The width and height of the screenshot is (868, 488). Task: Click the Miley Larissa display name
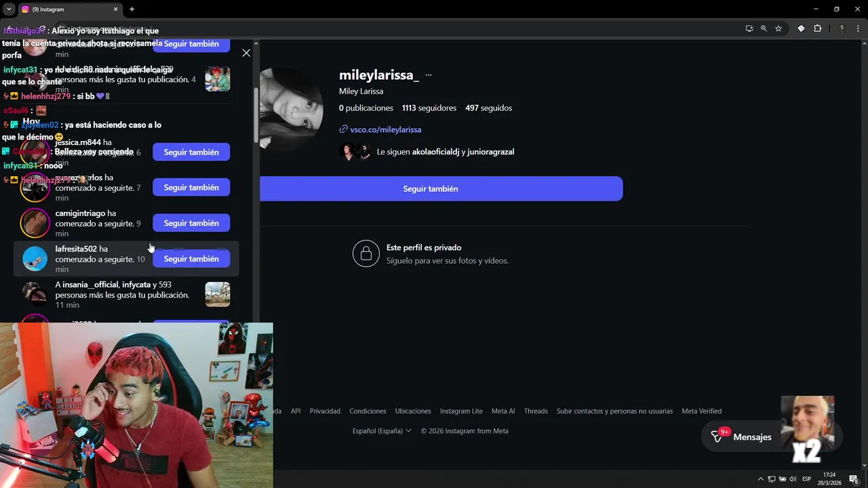click(x=361, y=91)
